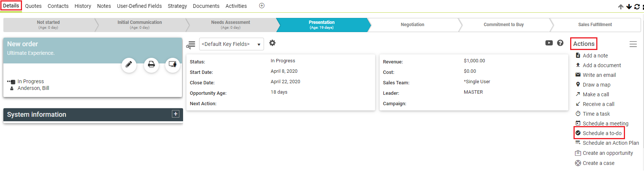Switch to the Quotes tab
This screenshot has width=644, height=172.
coord(33,6)
